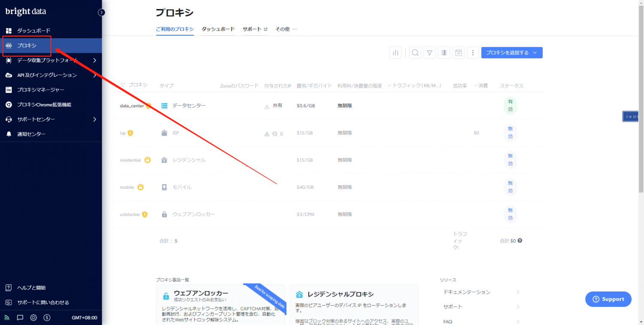Change the GMT+08:00 timezone
Viewport: 644px width, 325px height.
(85, 318)
